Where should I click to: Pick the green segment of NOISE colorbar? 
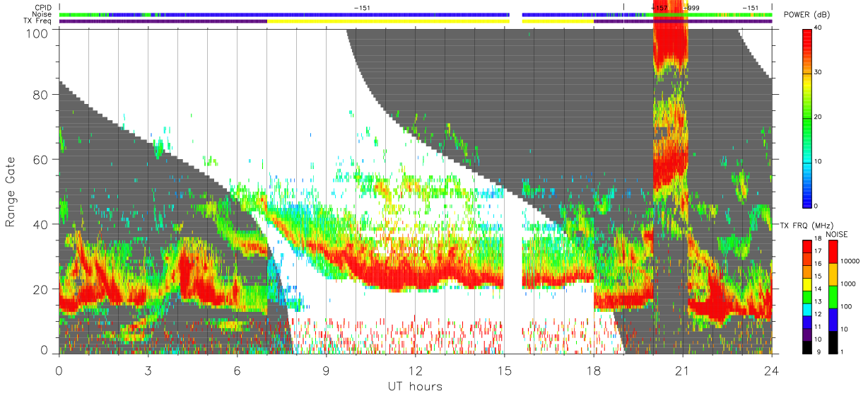[833, 297]
